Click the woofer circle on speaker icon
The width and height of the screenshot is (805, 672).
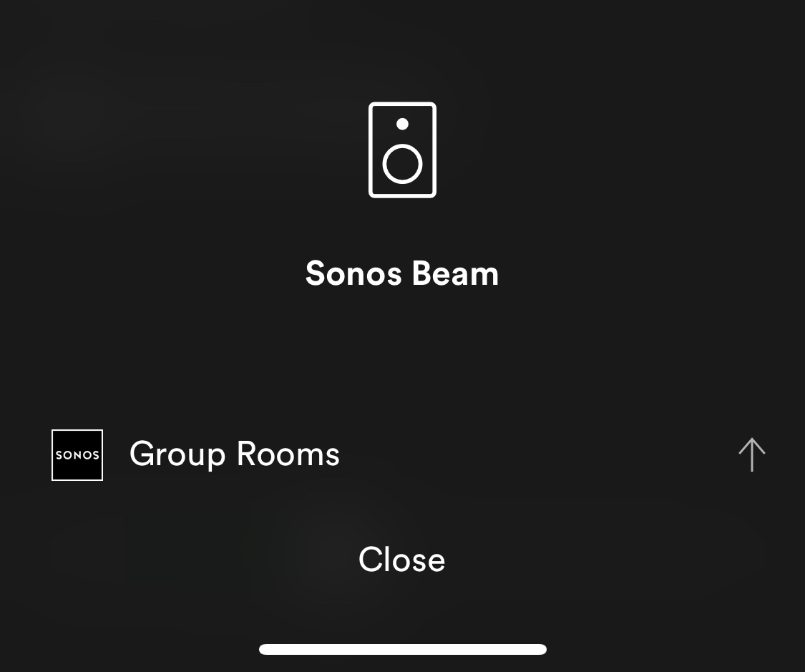[x=402, y=165]
